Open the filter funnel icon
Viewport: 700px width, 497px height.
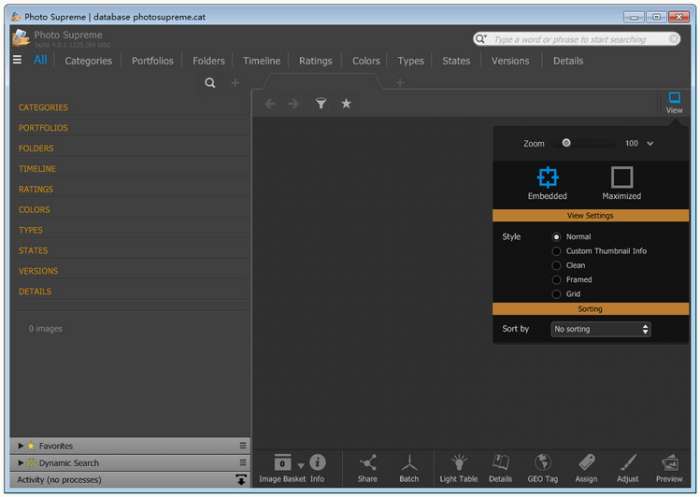321,103
